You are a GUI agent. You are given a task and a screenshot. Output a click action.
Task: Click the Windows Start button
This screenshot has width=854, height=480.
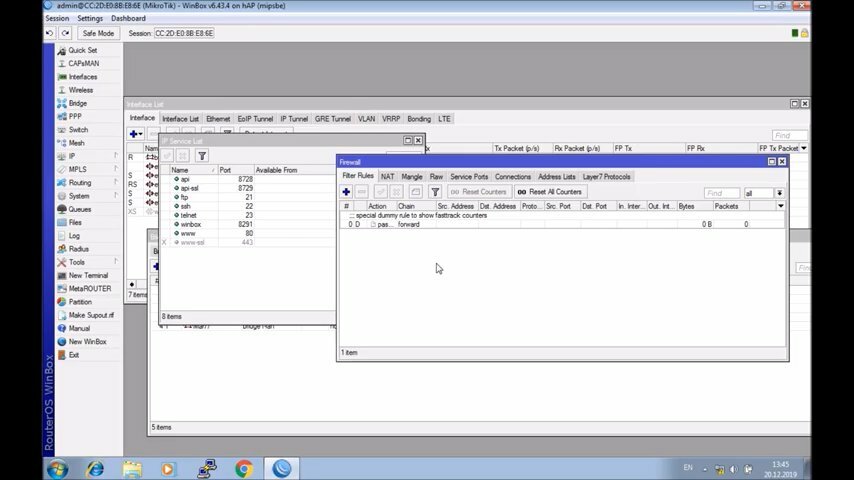[x=57, y=469]
